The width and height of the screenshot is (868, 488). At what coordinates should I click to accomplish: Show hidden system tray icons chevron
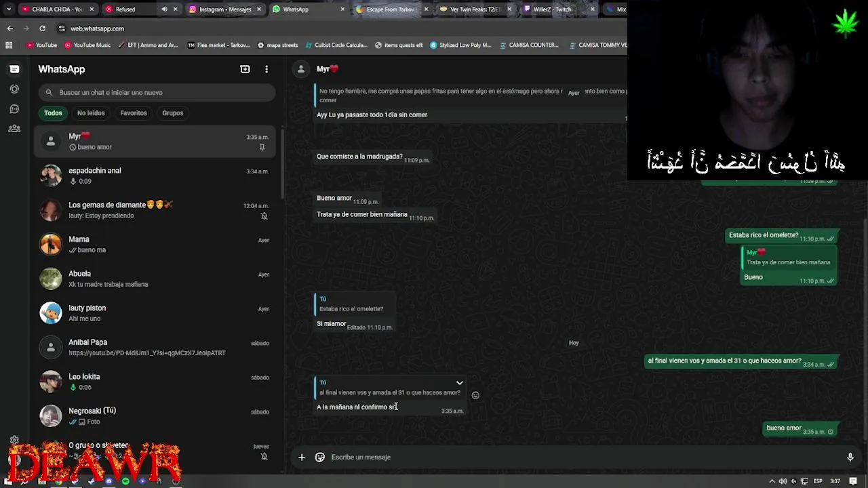coord(771,481)
